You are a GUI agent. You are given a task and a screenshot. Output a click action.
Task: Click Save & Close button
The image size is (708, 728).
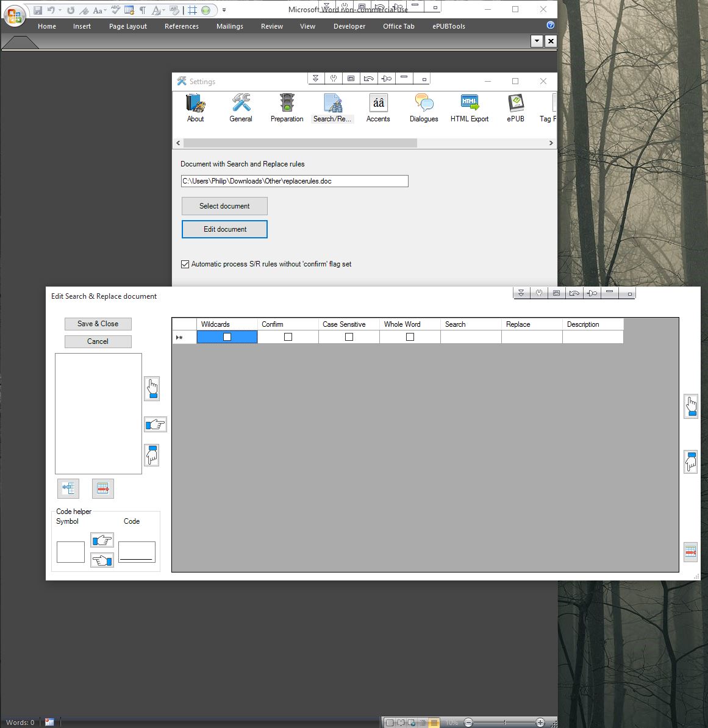pyautogui.click(x=98, y=324)
